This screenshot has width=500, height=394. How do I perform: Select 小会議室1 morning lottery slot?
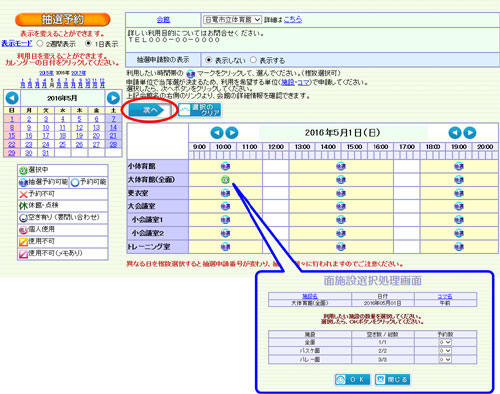225,220
